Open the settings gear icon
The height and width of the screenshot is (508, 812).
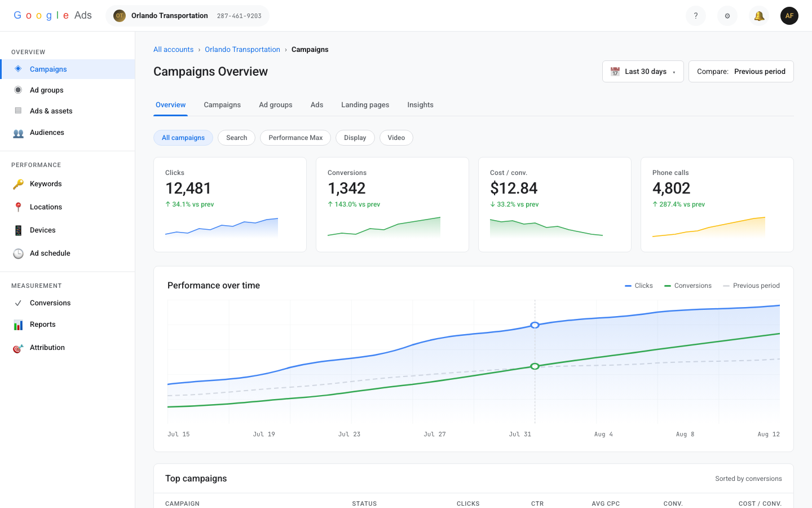click(x=727, y=16)
